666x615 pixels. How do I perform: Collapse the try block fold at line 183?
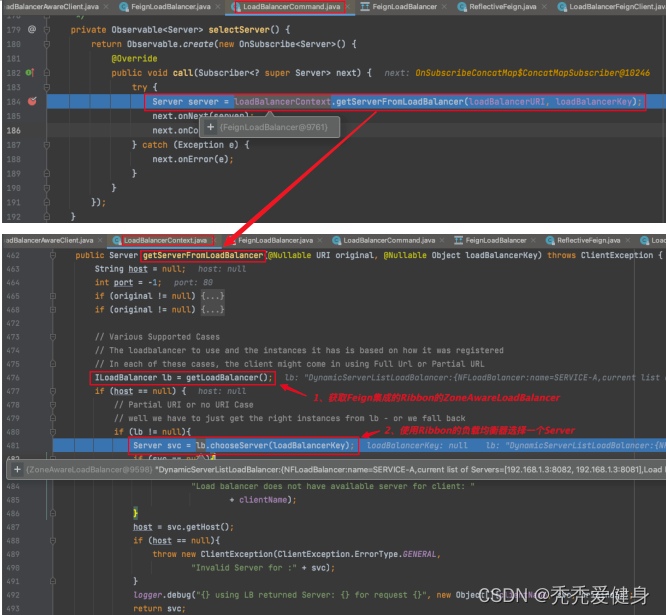[47, 87]
